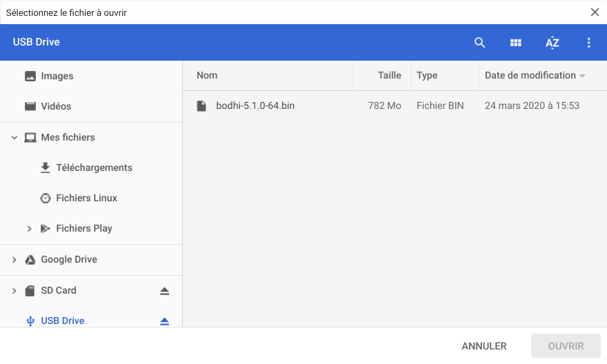Collapse the Mes fichiers tree
Screen dimensions: 607x364
(x=14, y=137)
